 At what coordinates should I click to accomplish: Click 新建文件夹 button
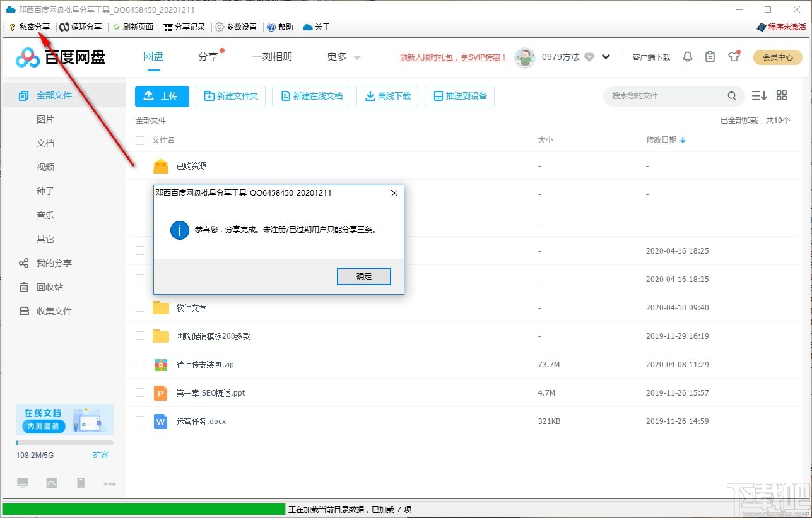coord(231,96)
